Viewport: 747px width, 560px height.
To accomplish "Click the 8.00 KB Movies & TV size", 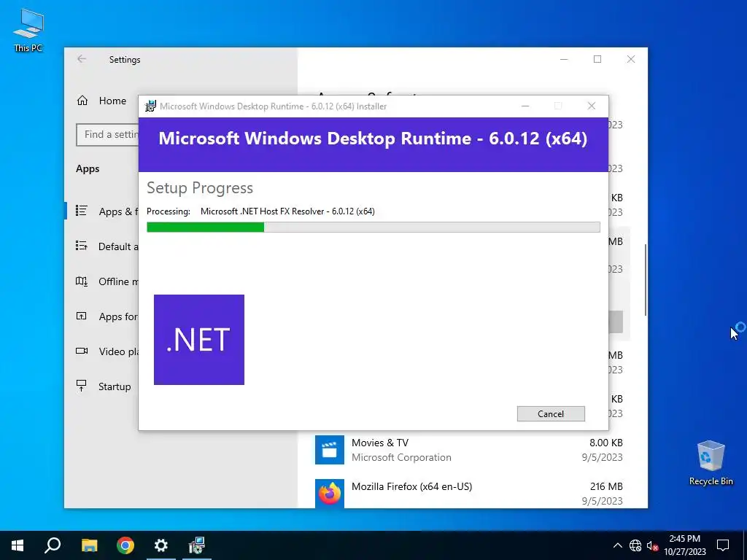I will [606, 443].
